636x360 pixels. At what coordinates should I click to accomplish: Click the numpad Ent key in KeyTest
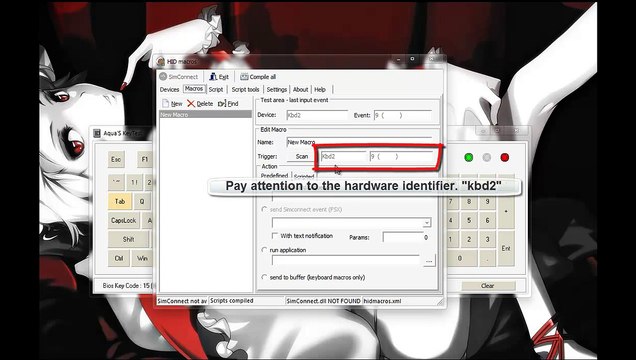click(x=506, y=249)
